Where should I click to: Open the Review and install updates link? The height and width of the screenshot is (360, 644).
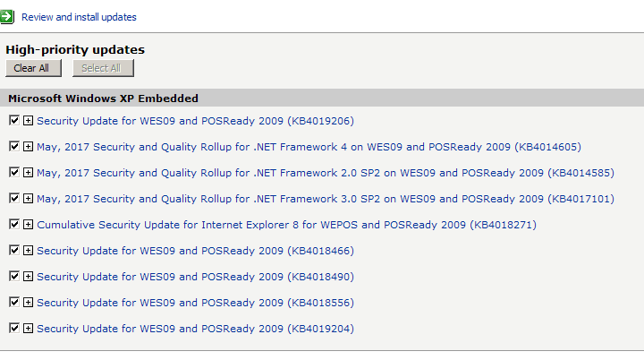pyautogui.click(x=79, y=17)
